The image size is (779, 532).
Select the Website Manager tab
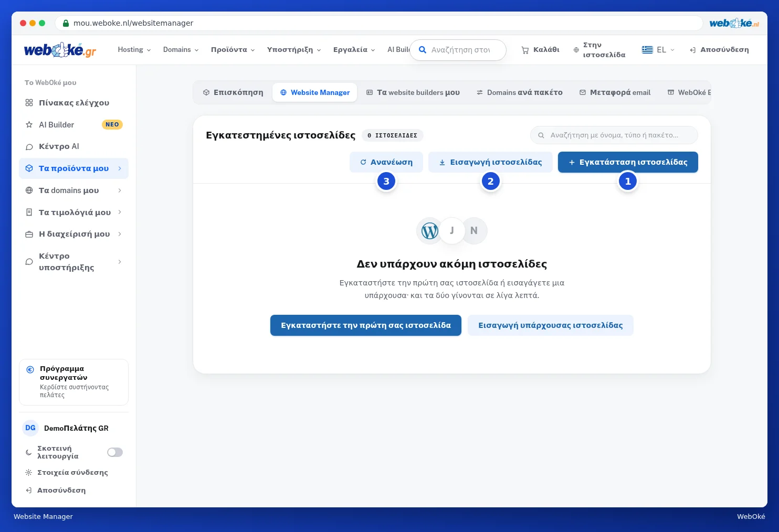(315, 92)
